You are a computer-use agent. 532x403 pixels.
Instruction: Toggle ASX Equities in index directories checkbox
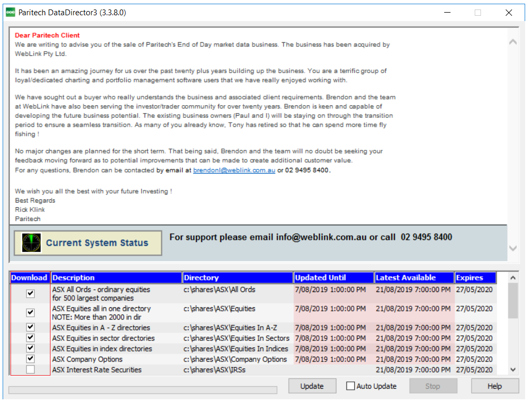[30, 348]
